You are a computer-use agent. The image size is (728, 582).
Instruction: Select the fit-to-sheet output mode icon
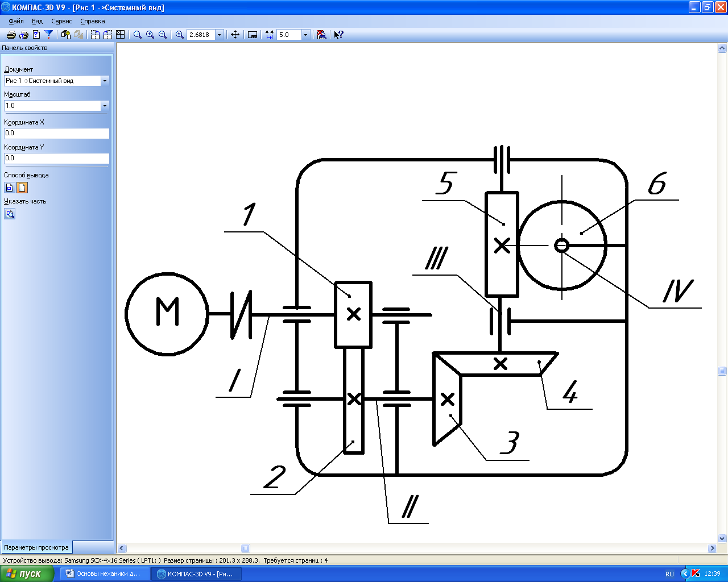pos(10,188)
